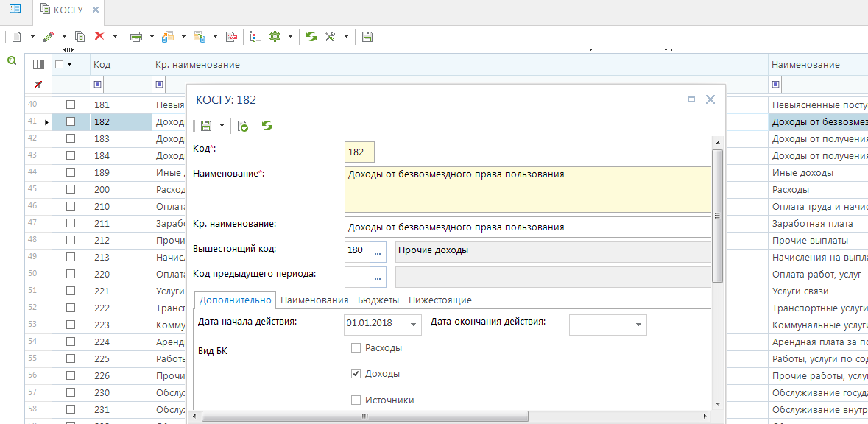Switch to the Нижестоящие tab

pyautogui.click(x=440, y=300)
